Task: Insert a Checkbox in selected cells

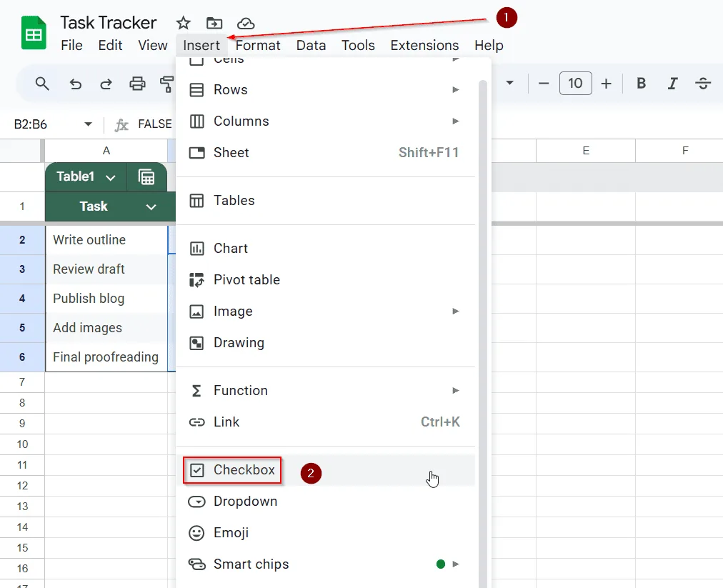Action: (326, 470)
